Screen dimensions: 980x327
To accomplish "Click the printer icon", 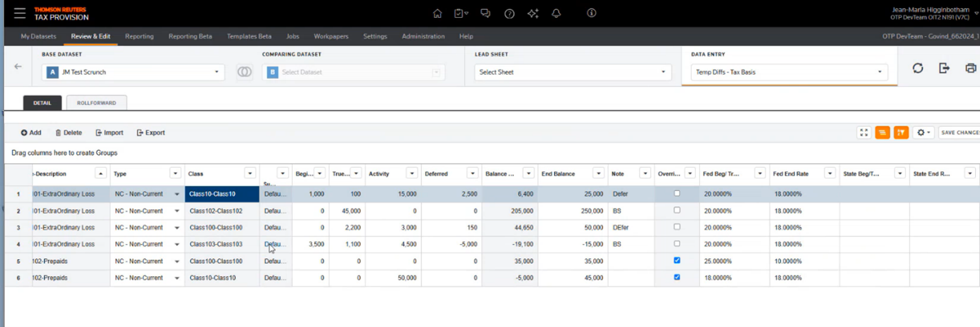I will point(970,69).
